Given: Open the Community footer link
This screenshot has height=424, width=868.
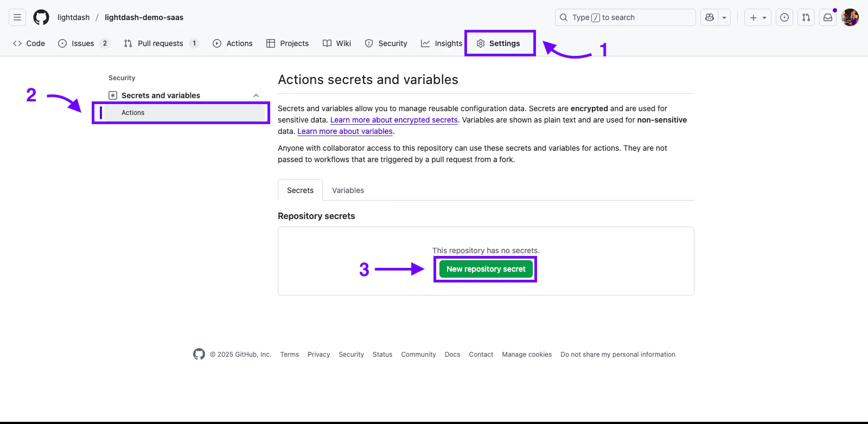Looking at the screenshot, I should (x=418, y=355).
